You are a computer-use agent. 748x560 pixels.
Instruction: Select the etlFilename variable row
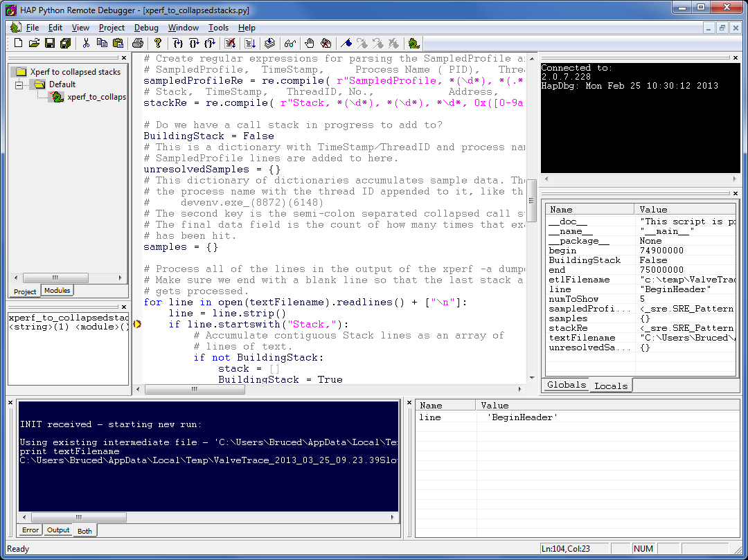[641, 280]
